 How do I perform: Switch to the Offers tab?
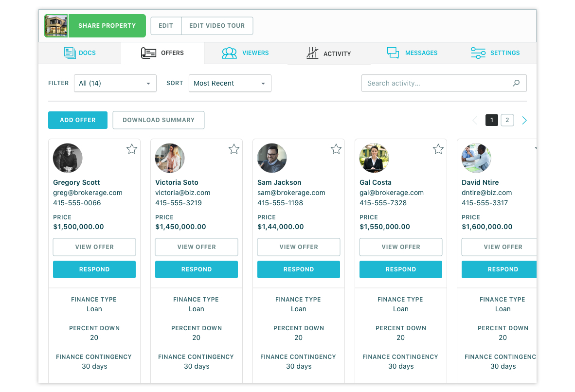(x=162, y=53)
